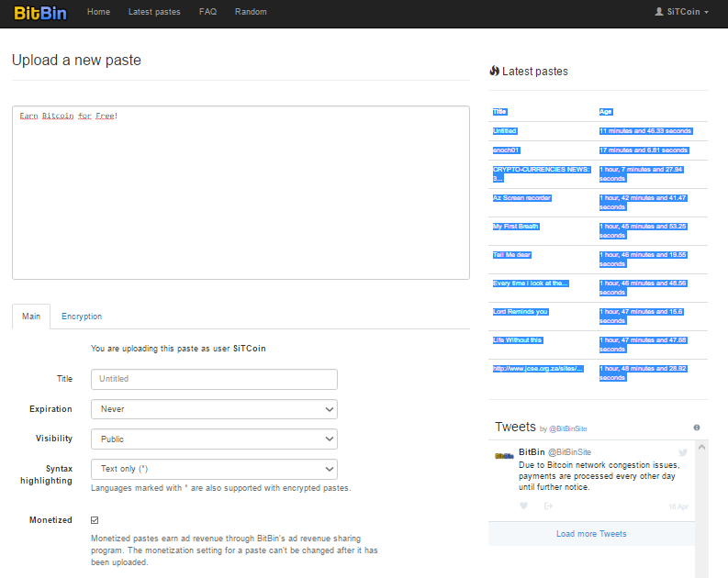Image resolution: width=728 pixels, height=578 pixels.
Task: Open the Untitled paste in Latest pastes
Action: coord(505,131)
